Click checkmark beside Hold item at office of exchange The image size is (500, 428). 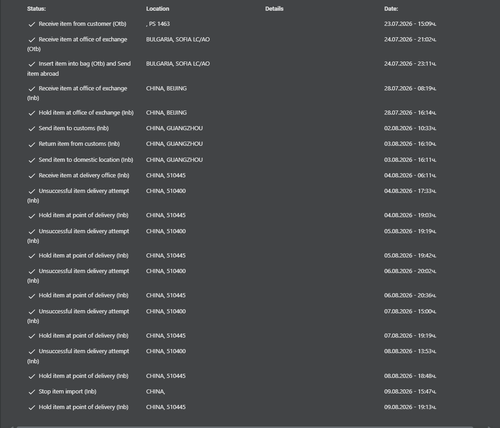(x=32, y=113)
